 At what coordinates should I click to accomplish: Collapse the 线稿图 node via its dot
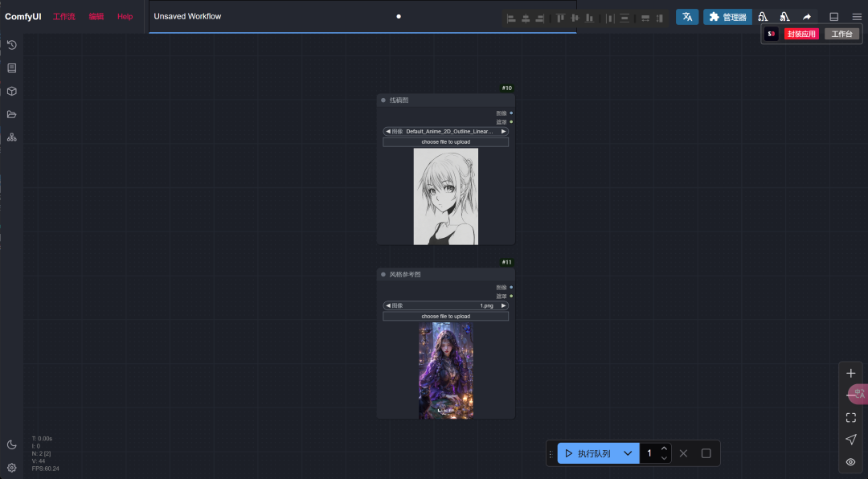point(383,100)
